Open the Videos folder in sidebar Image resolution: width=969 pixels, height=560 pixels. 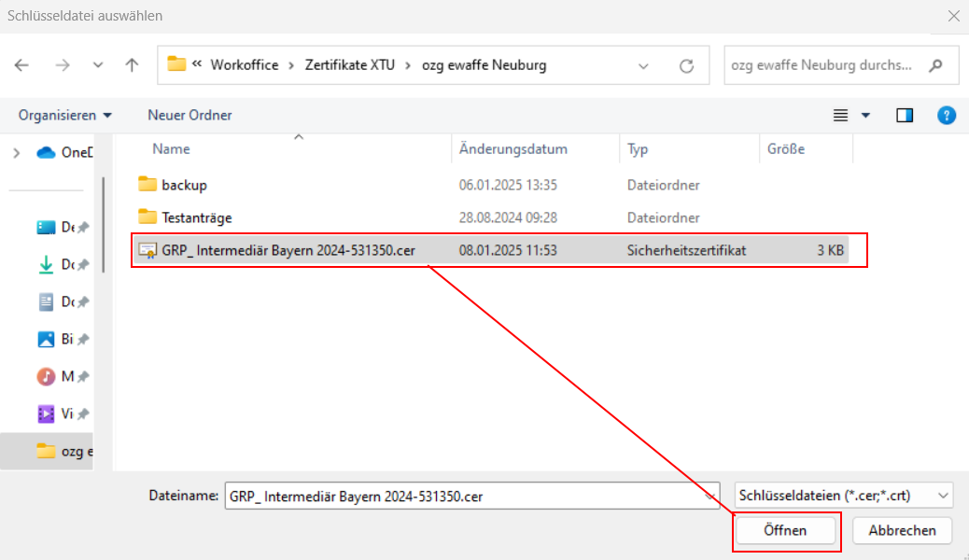point(46,413)
